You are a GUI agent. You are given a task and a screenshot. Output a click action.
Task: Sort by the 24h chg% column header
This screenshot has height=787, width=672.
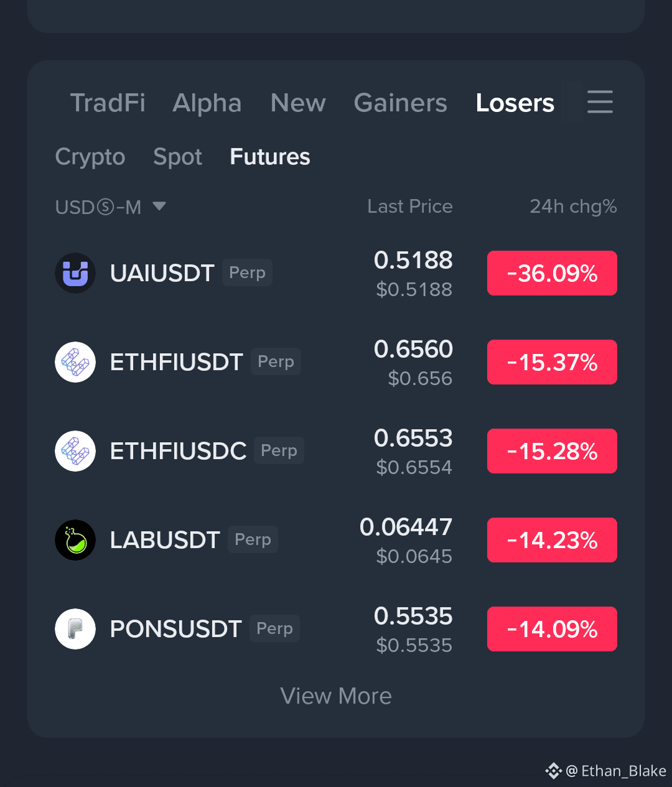573,207
